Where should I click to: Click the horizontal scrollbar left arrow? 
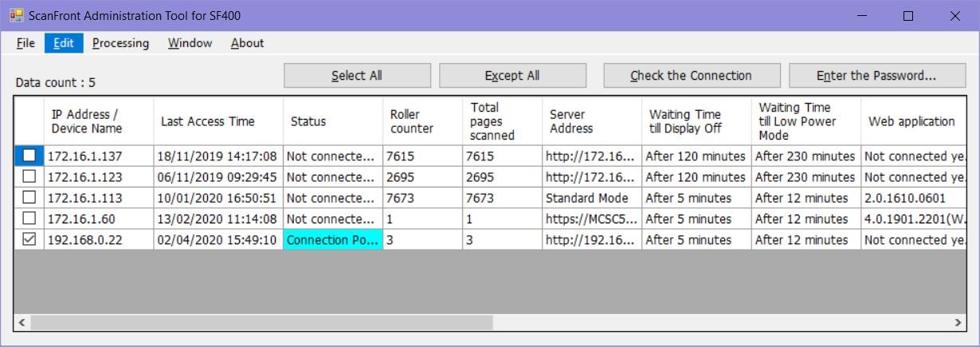[22, 322]
